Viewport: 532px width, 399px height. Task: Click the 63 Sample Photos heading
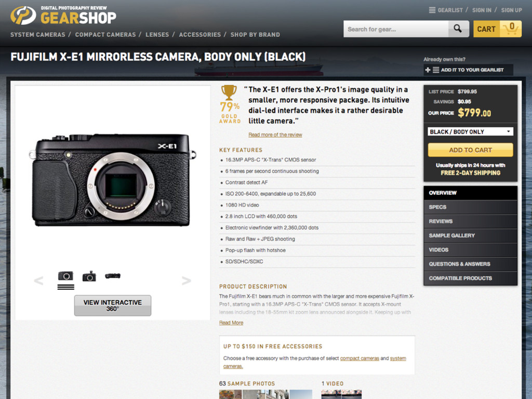pyautogui.click(x=247, y=383)
